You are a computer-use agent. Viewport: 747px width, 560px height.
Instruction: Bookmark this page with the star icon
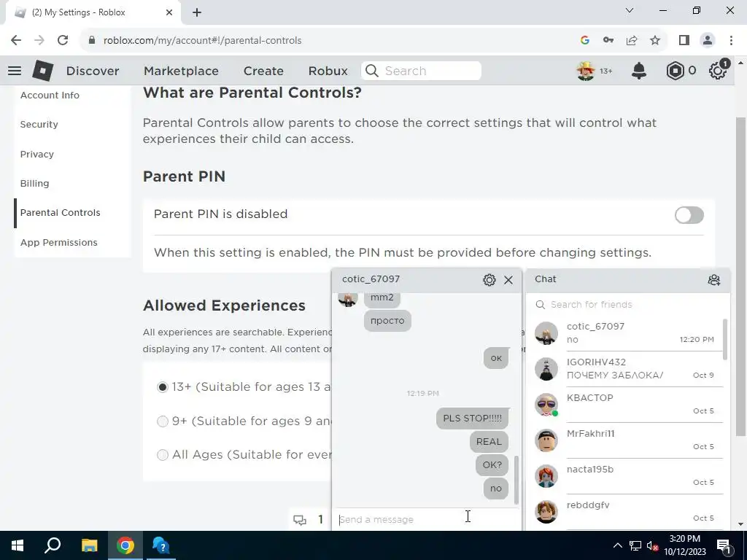coord(655,40)
